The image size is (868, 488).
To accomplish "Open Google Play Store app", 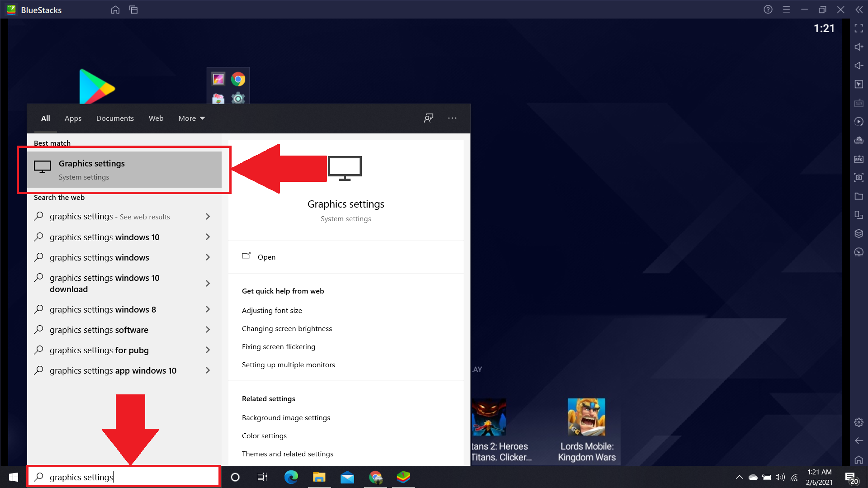I will point(96,86).
